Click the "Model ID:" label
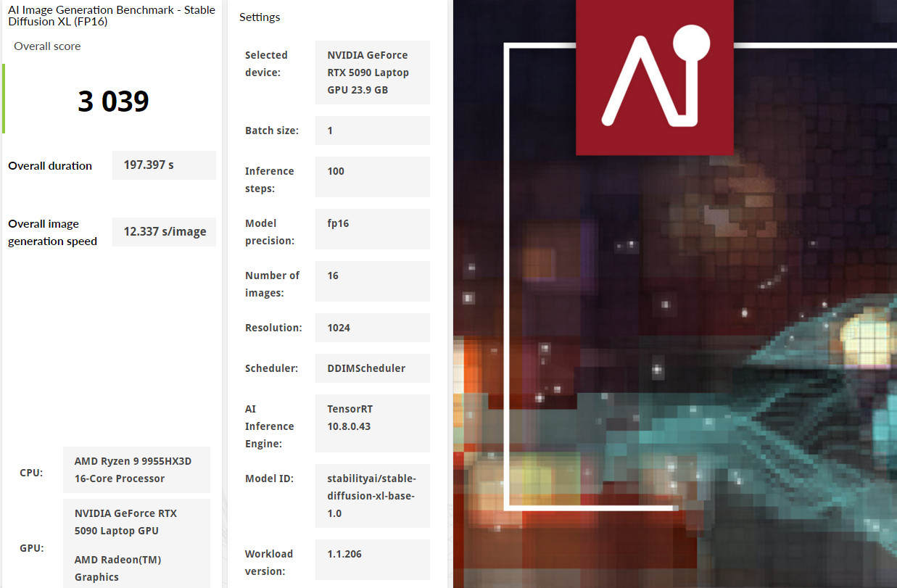This screenshot has width=897, height=588. click(269, 479)
